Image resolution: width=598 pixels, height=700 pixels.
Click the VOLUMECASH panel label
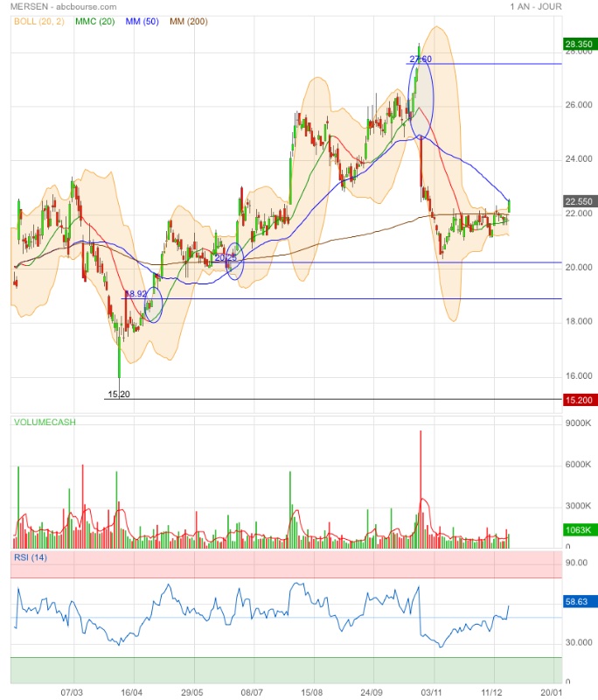pos(45,422)
